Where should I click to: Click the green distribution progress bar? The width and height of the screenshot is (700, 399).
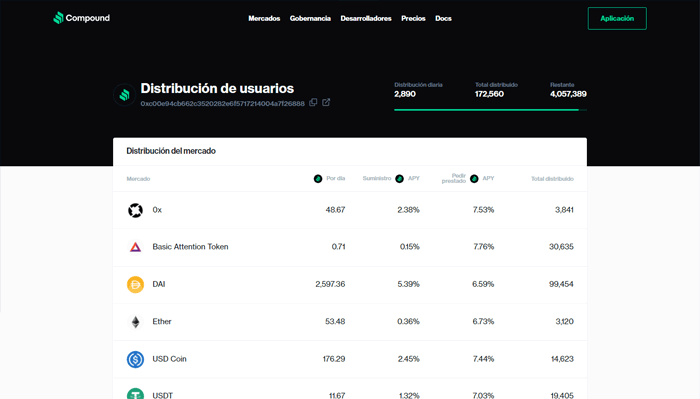click(x=490, y=110)
